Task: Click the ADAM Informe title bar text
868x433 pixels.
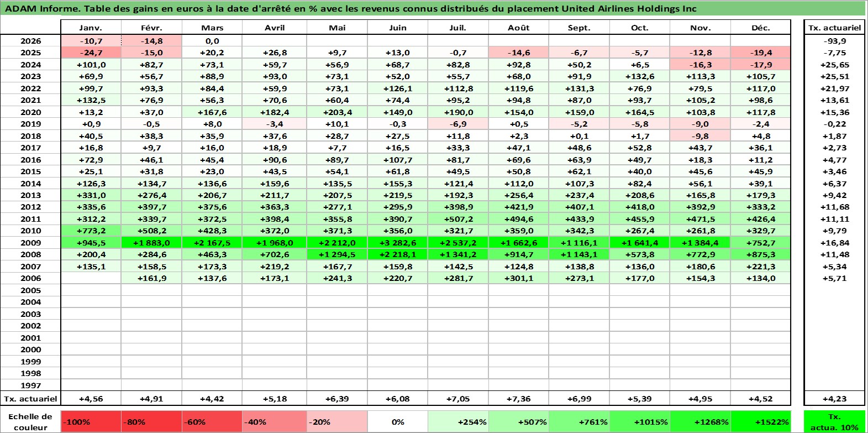Action: 351,8
